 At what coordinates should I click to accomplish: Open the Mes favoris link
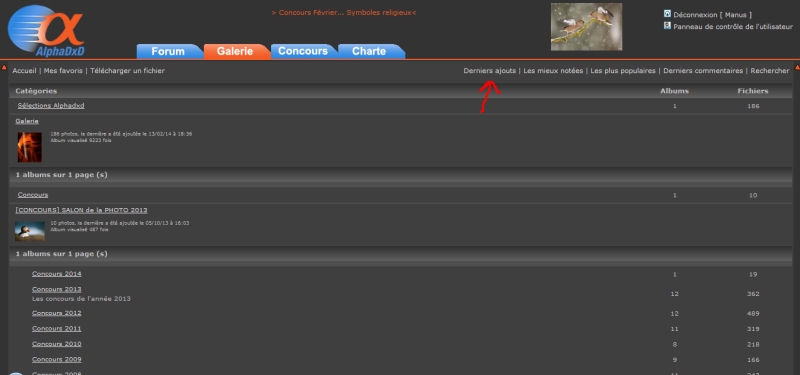coord(63,71)
